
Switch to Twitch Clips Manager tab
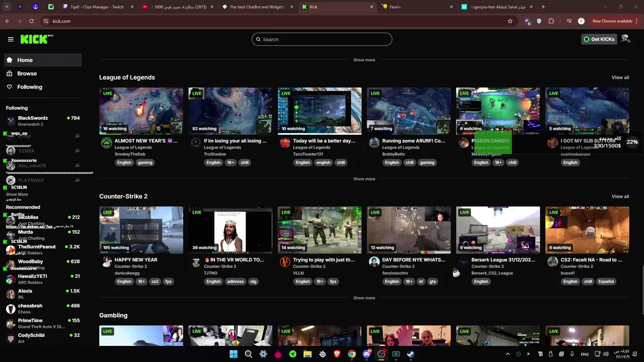tap(97, 7)
